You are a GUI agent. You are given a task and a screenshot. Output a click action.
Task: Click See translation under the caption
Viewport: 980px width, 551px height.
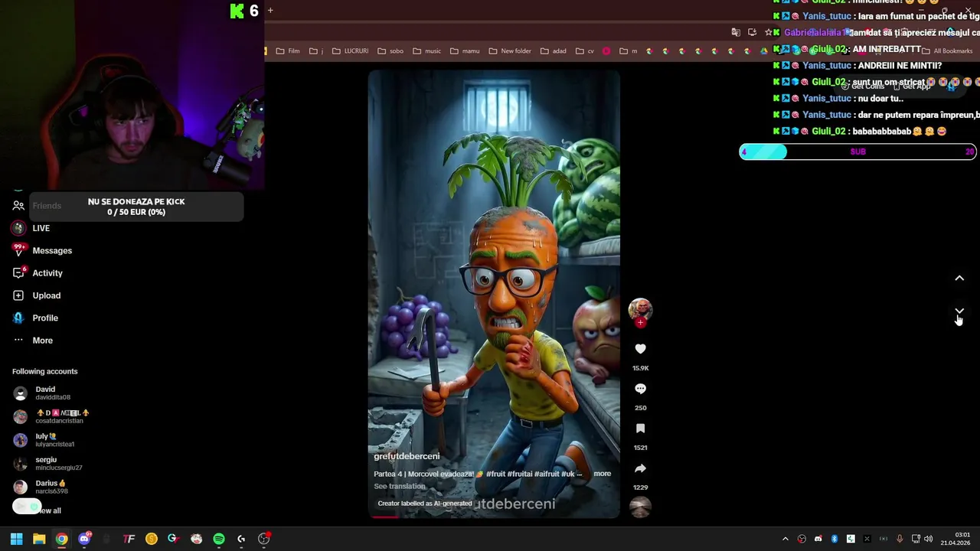click(399, 486)
